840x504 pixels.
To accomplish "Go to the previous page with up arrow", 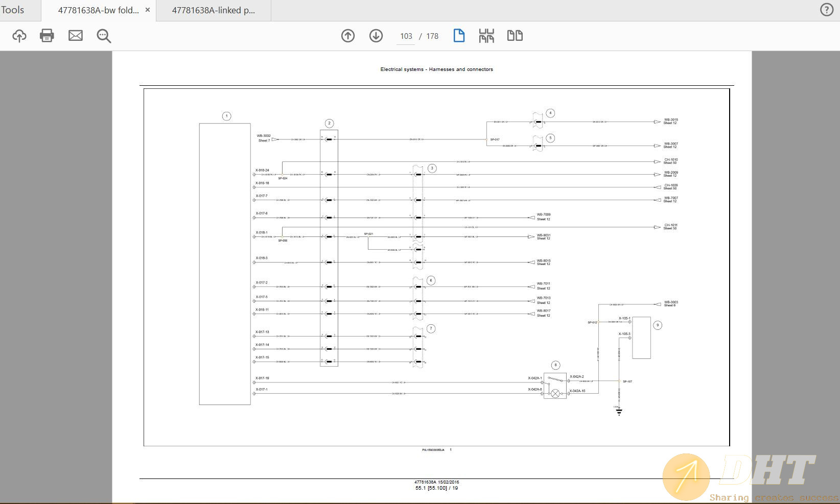I will click(348, 36).
